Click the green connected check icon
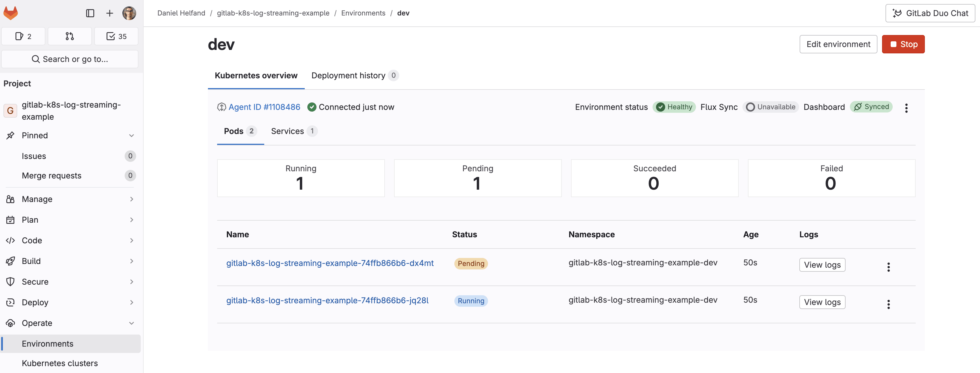 coord(312,107)
